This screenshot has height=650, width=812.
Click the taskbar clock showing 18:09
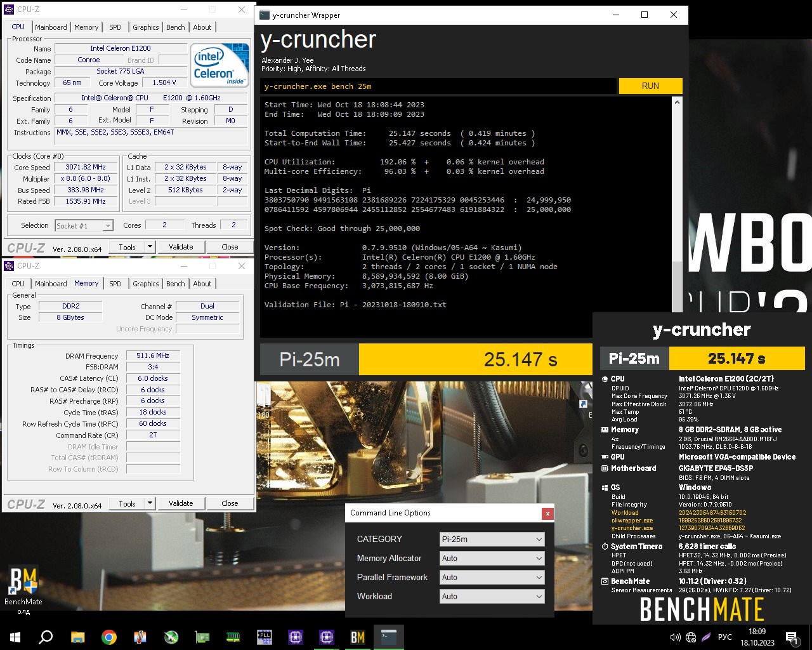click(x=757, y=637)
